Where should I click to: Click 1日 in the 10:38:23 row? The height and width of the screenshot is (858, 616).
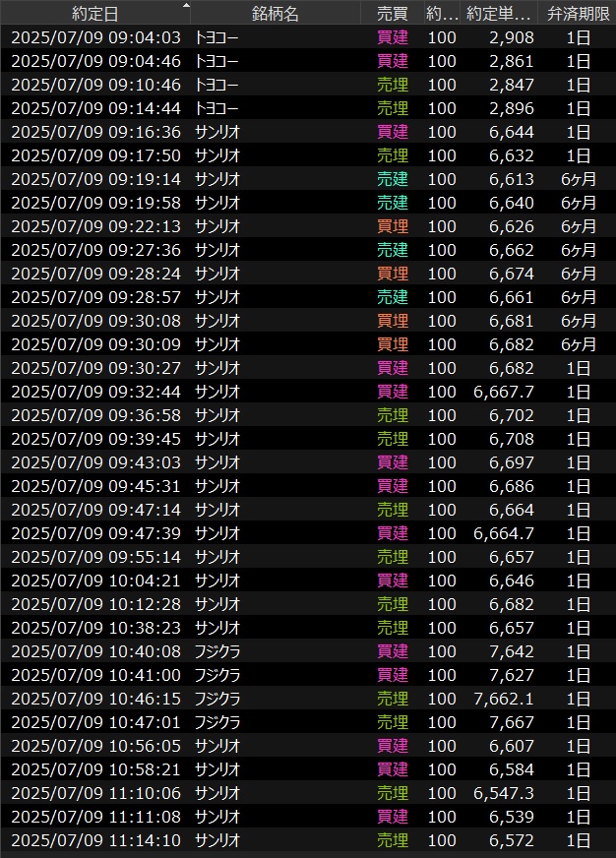579,628
